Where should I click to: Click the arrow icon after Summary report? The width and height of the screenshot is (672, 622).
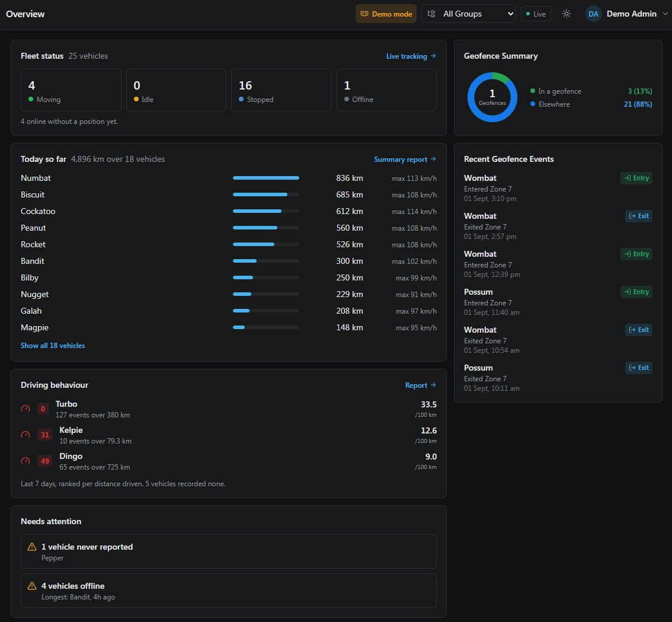(433, 159)
